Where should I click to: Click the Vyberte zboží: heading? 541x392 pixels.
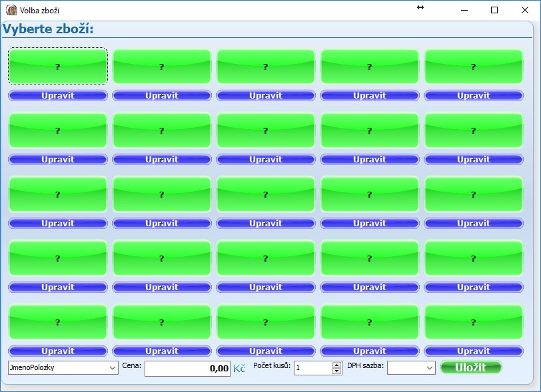click(x=48, y=29)
